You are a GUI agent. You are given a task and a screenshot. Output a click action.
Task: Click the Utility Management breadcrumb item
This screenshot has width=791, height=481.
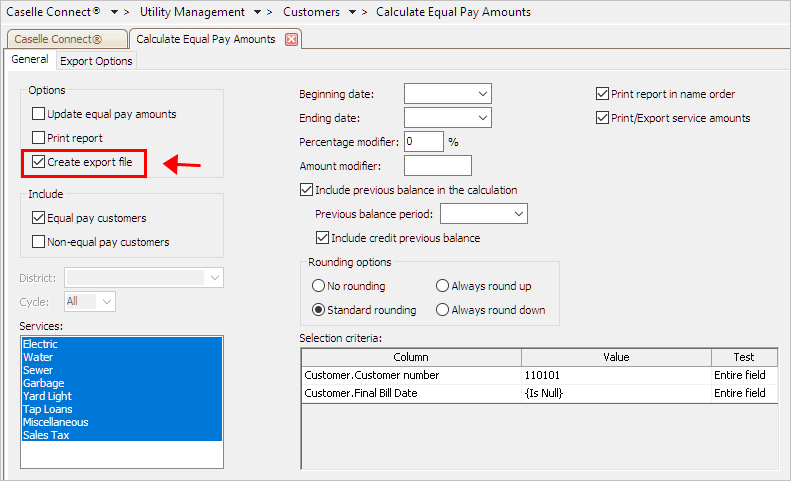pos(192,12)
